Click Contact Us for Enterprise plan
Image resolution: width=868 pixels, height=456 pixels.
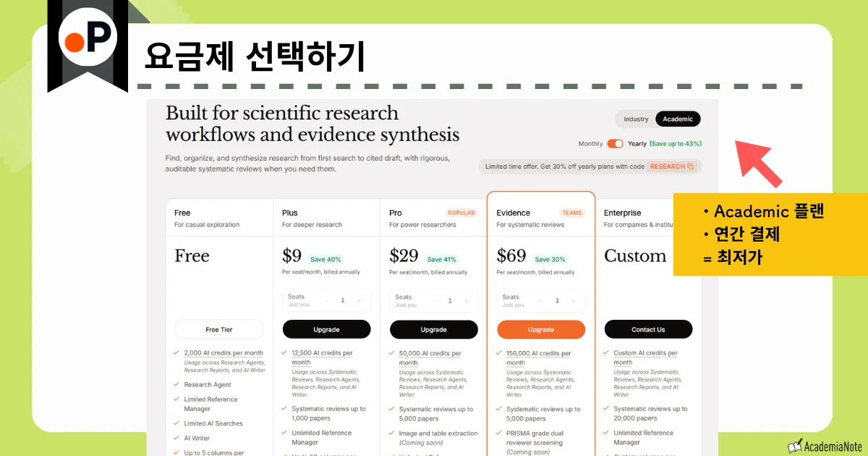(648, 329)
